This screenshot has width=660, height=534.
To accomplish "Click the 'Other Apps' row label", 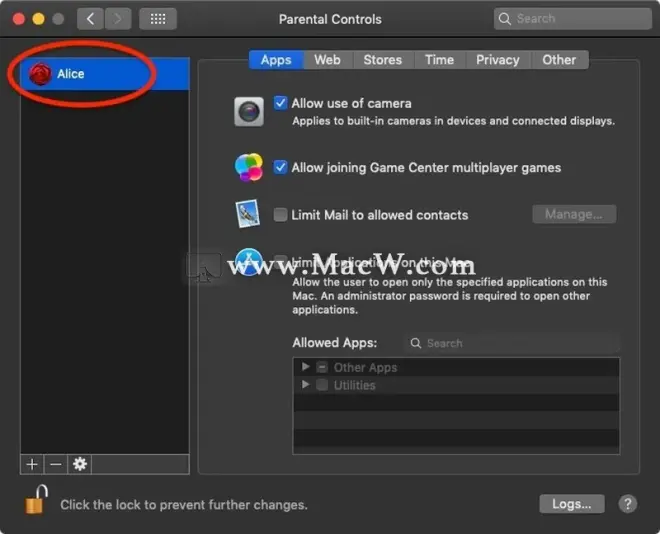I will [365, 368].
